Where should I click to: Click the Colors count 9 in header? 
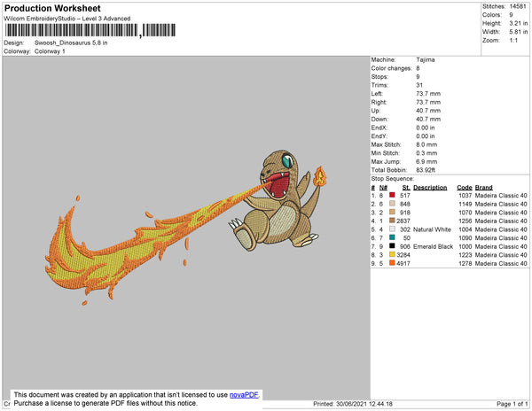[x=511, y=15]
